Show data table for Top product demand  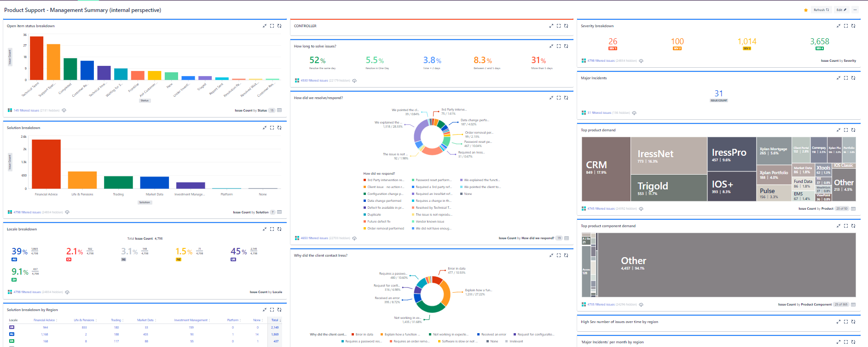click(853, 209)
